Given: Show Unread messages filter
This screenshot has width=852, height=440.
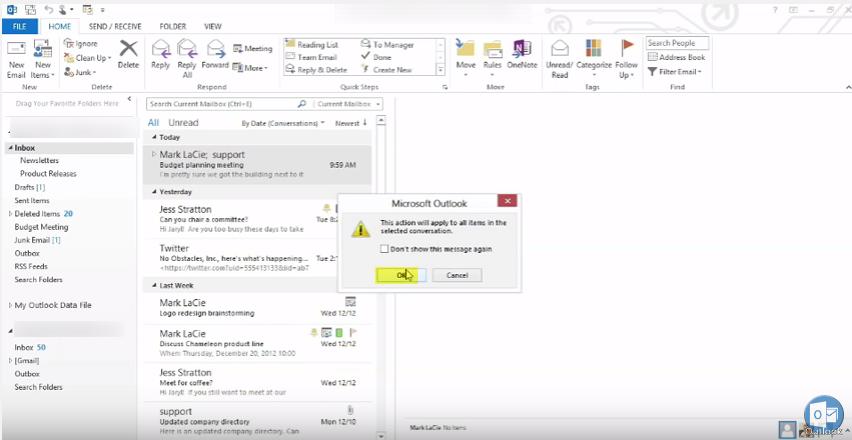Looking at the screenshot, I should 183,123.
